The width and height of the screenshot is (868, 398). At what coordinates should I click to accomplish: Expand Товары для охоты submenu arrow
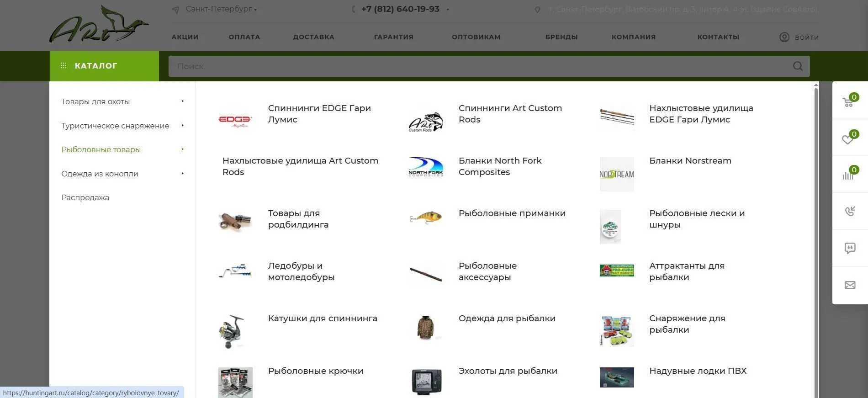[x=182, y=101]
